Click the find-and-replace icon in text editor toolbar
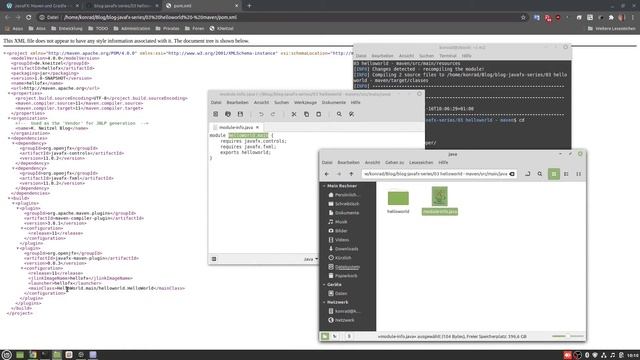This screenshot has height=360, width=640. click(x=351, y=114)
